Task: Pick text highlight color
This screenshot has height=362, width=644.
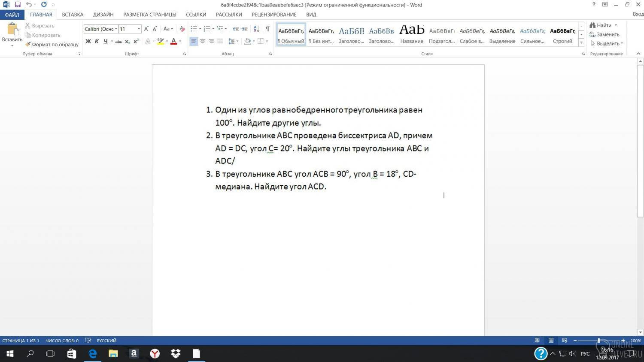Action: 161,42
